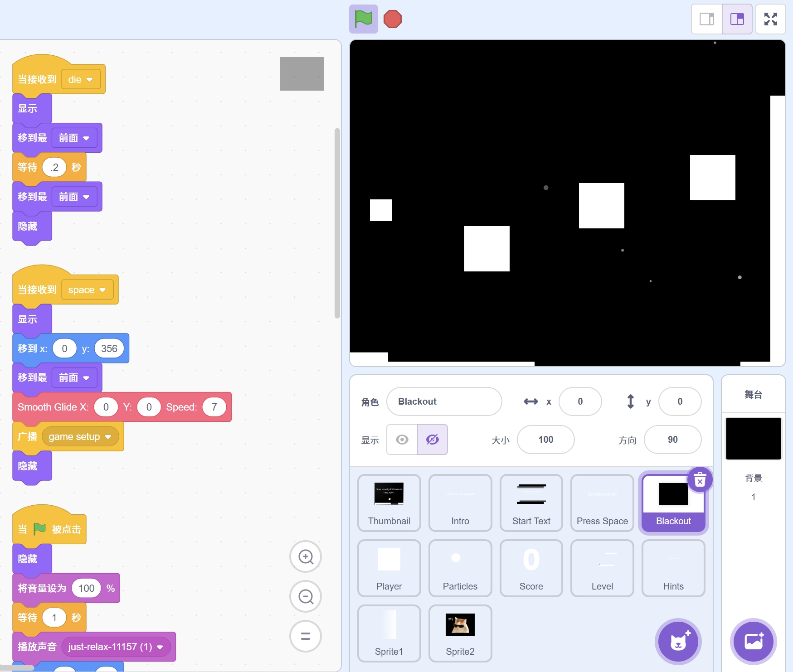Viewport: 793px width, 672px height.
Task: Switch to small stage layout
Action: [706, 19]
